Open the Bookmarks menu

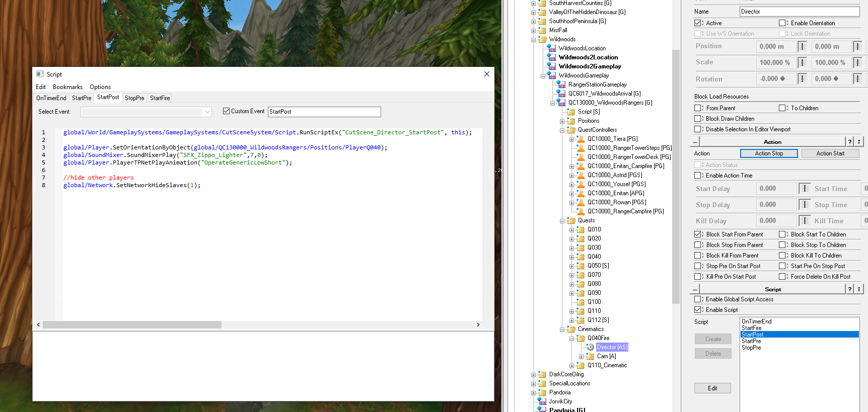tap(67, 87)
